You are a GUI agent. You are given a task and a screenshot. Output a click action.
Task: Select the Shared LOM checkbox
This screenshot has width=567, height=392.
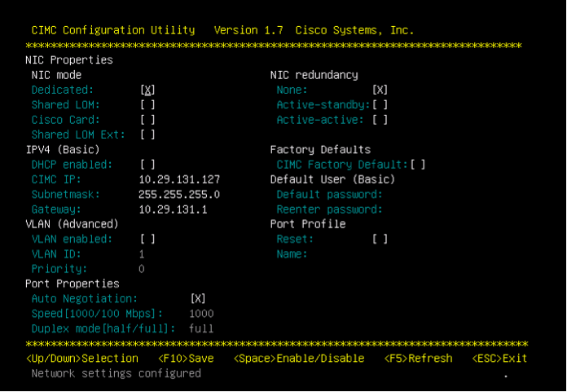click(x=147, y=105)
